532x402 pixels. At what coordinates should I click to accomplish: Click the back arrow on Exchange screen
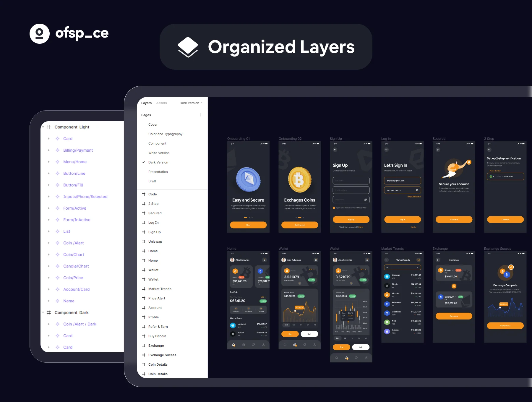tap(438, 260)
